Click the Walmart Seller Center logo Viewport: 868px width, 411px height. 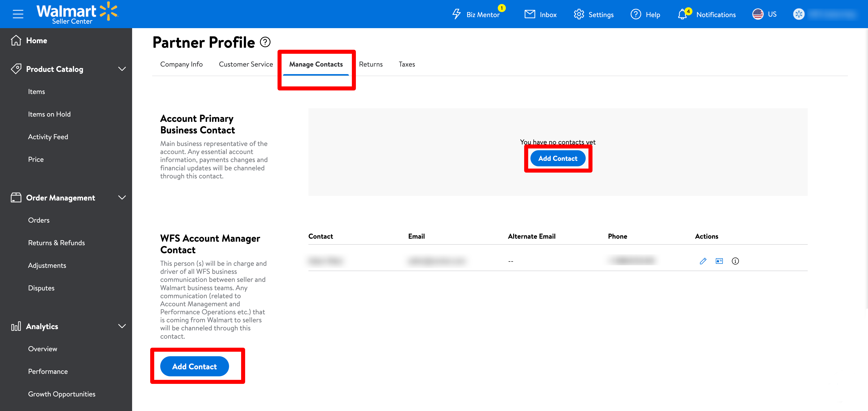[77, 14]
